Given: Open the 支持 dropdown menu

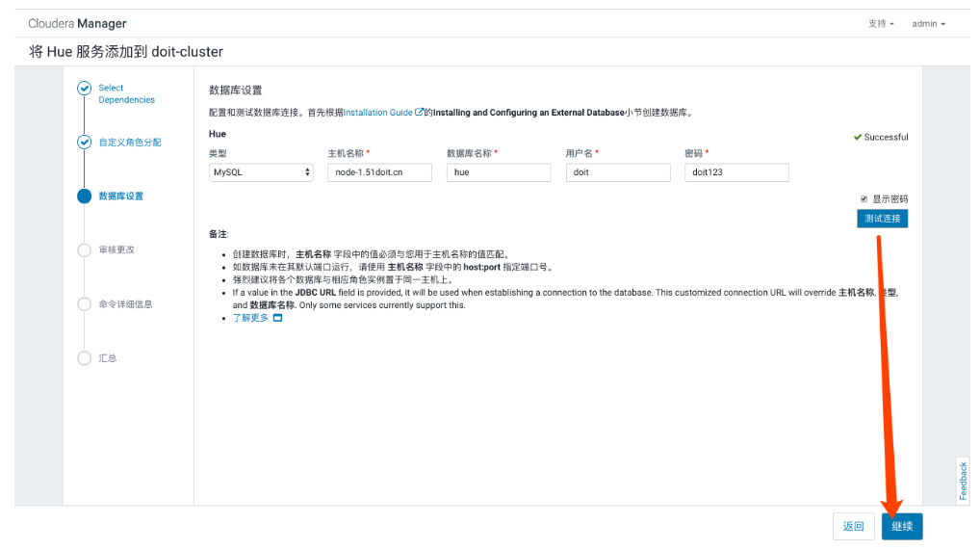Looking at the screenshot, I should coord(881,24).
